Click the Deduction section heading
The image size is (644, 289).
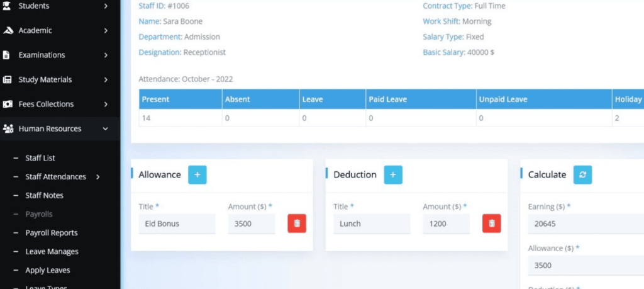(355, 174)
